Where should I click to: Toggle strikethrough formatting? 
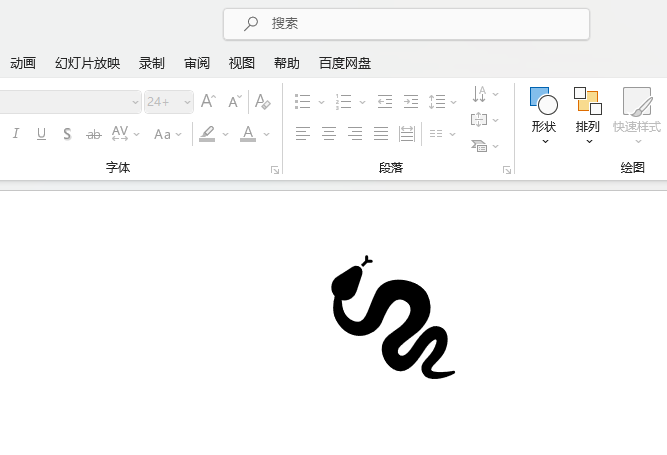[x=94, y=134]
